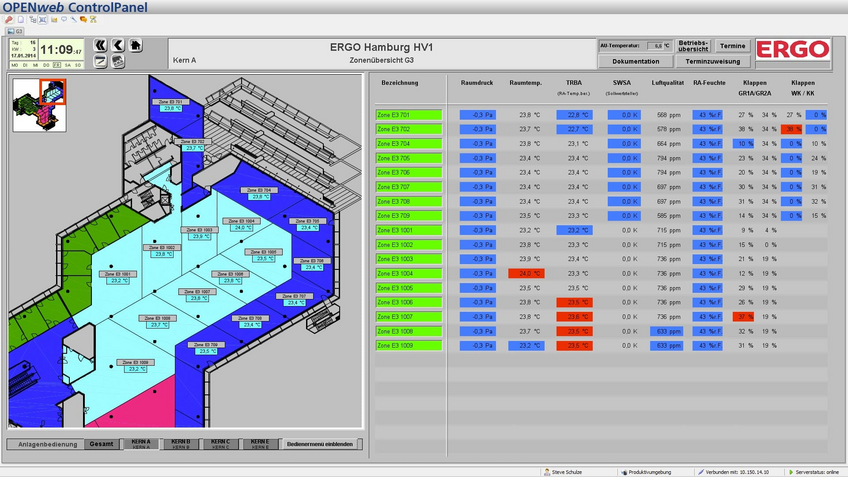This screenshot has width=848, height=477.
Task: Go to the home screen icon
Action: [136, 45]
